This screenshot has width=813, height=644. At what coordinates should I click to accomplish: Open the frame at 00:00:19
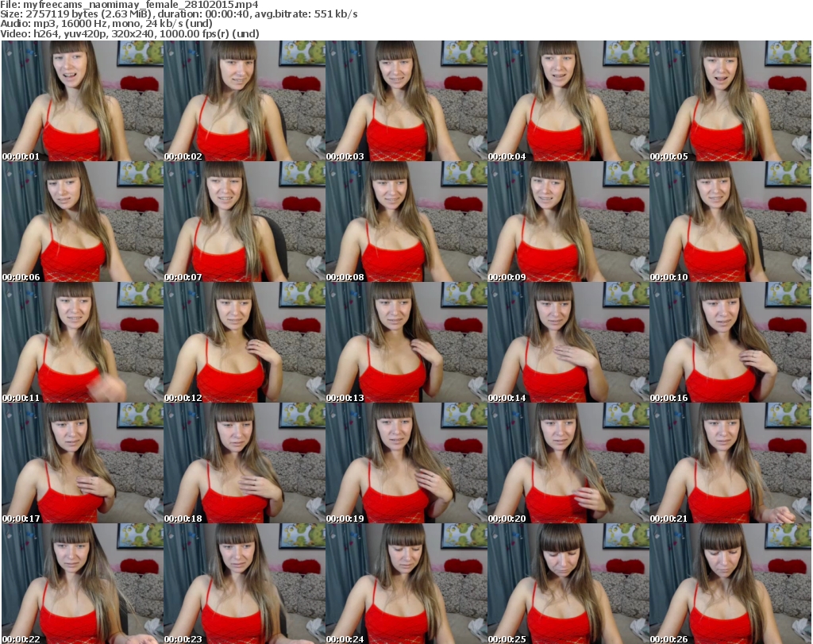pyautogui.click(x=406, y=463)
